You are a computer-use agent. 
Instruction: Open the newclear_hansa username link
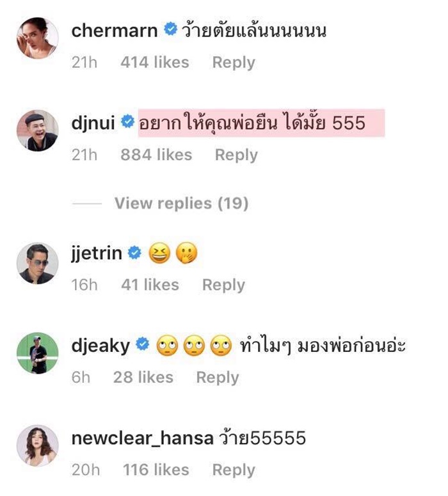142,438
